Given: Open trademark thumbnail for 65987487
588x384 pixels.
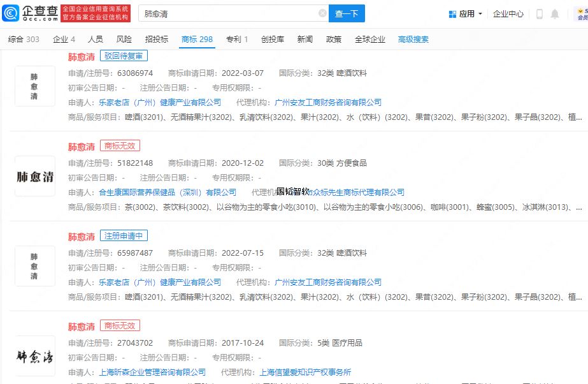Looking at the screenshot, I should coord(35,266).
